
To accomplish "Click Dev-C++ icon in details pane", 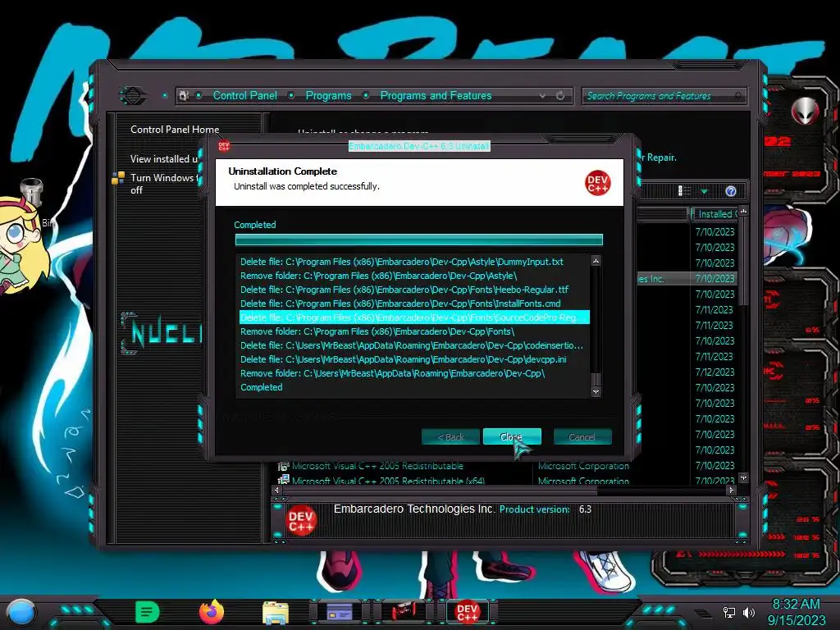I will [x=301, y=521].
